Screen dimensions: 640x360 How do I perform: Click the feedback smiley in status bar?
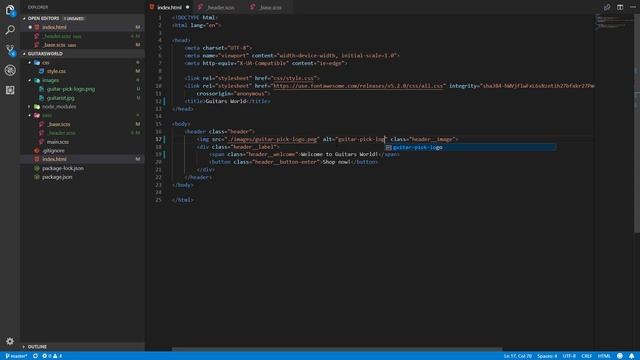click(x=620, y=356)
